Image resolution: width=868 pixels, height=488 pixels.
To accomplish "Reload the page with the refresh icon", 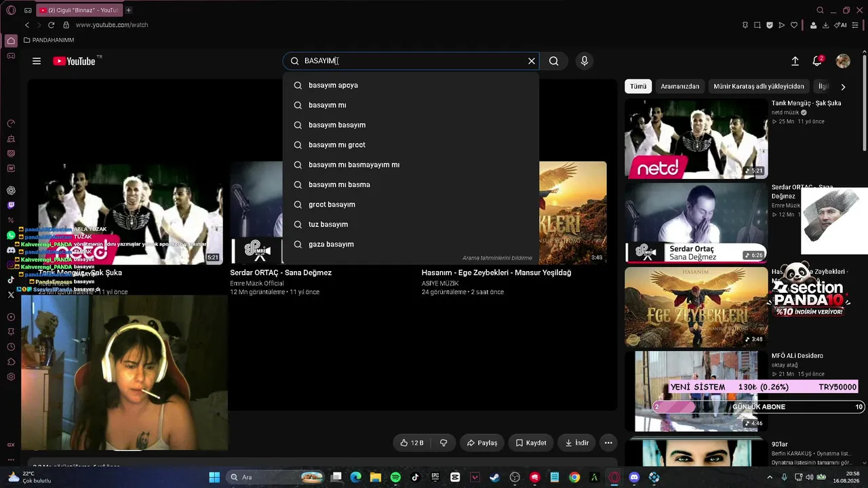I will 51,25.
